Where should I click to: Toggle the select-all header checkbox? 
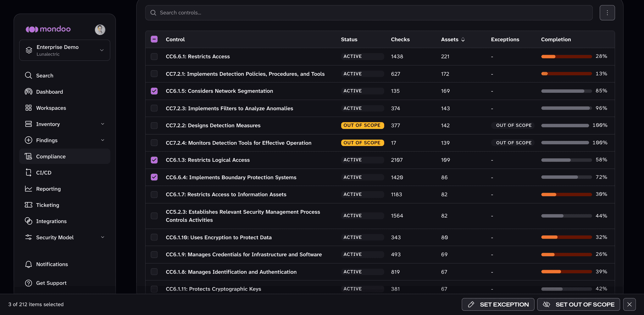click(154, 39)
